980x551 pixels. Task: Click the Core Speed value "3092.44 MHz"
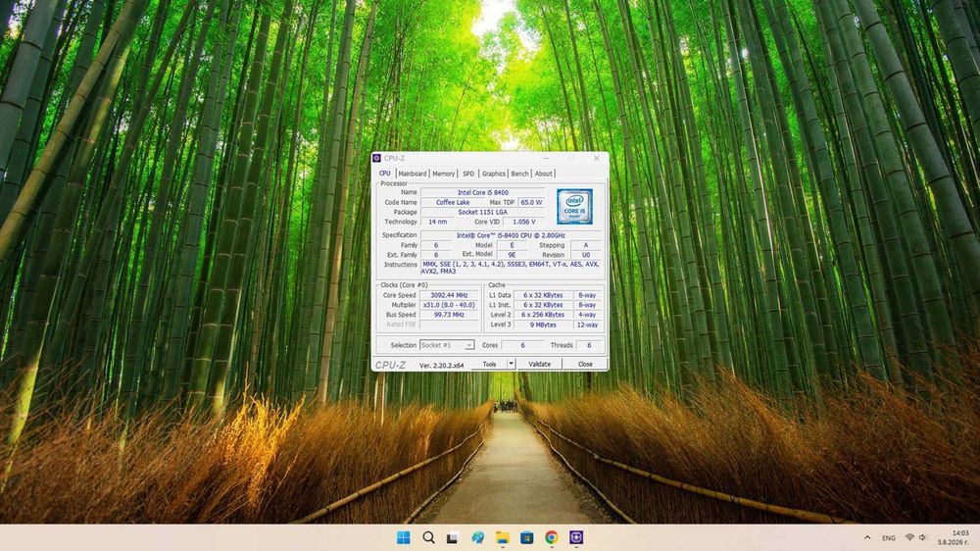coord(449,295)
